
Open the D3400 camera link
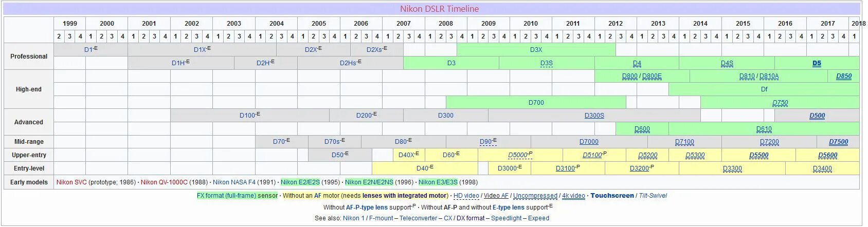tap(822, 168)
